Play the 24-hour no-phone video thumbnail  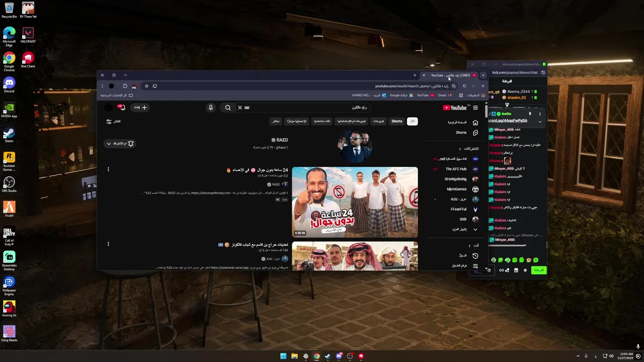coord(355,202)
